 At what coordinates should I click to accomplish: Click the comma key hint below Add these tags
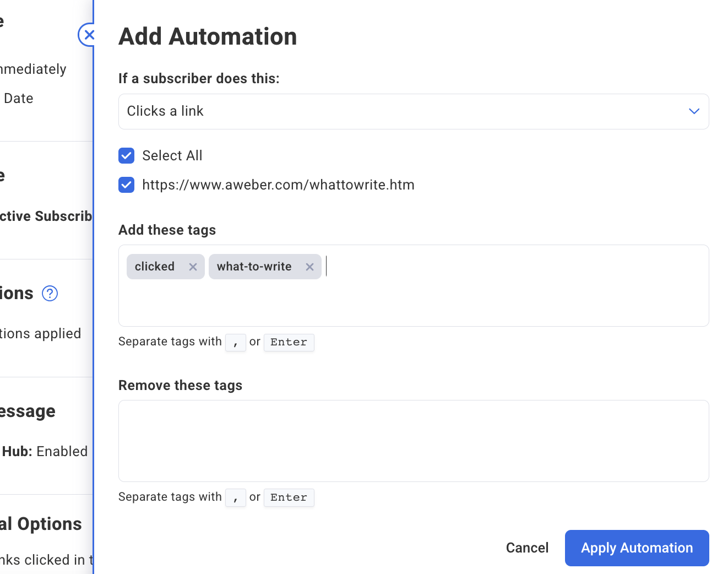tap(236, 342)
